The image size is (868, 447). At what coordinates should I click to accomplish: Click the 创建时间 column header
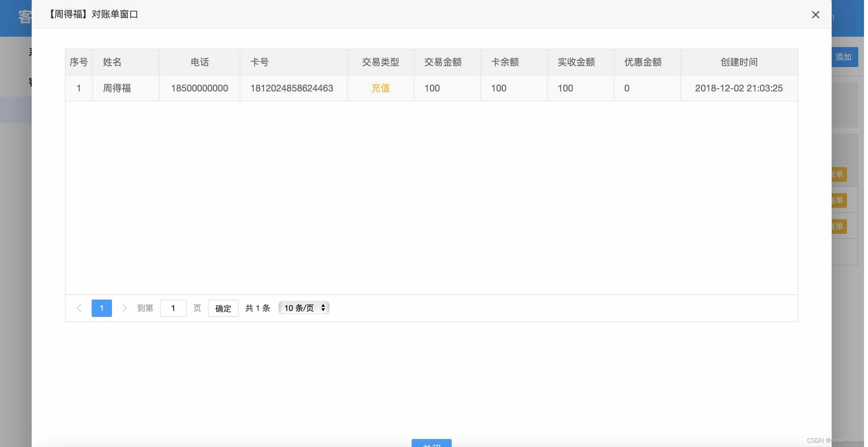click(739, 62)
